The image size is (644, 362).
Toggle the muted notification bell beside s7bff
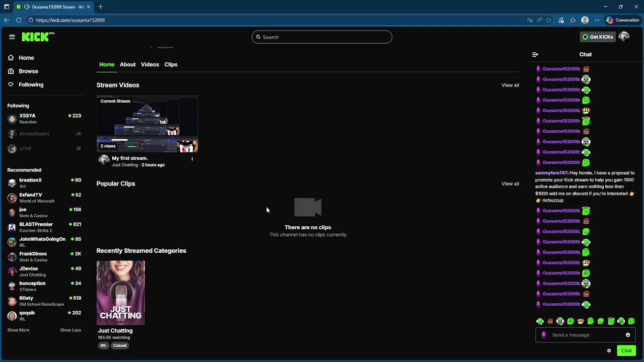pos(78,148)
